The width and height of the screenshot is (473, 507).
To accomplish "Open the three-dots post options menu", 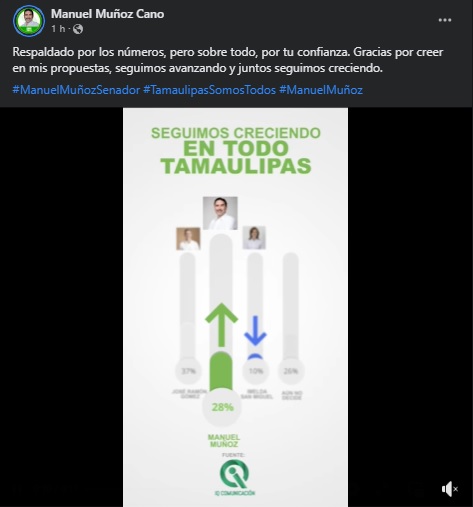I will click(x=445, y=20).
